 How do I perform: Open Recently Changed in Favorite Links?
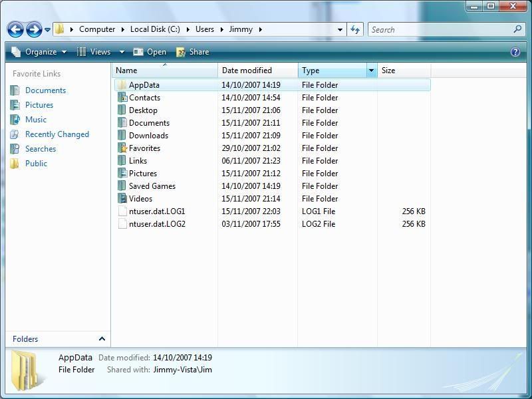tap(57, 134)
